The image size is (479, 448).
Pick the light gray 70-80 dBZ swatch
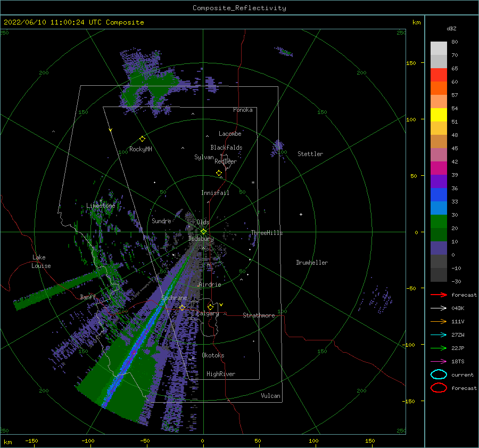tap(439, 48)
